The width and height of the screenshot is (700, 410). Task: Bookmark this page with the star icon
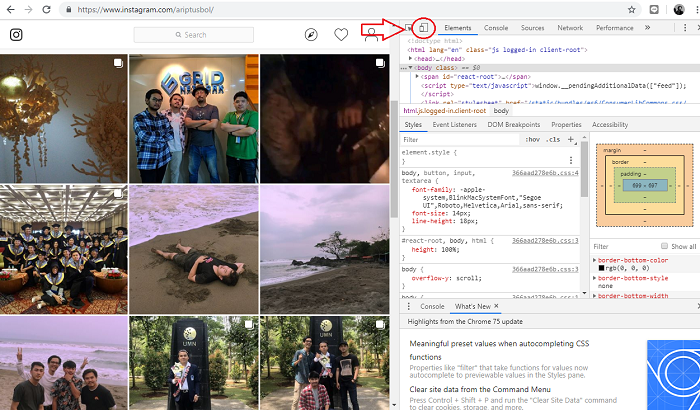click(x=631, y=9)
